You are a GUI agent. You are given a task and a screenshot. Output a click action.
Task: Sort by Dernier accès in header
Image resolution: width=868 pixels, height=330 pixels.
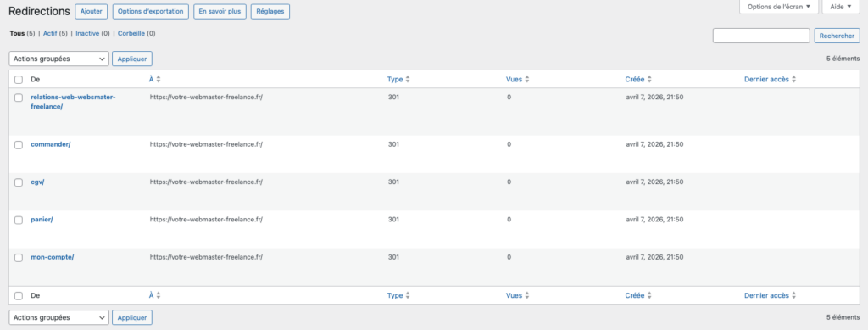point(771,79)
